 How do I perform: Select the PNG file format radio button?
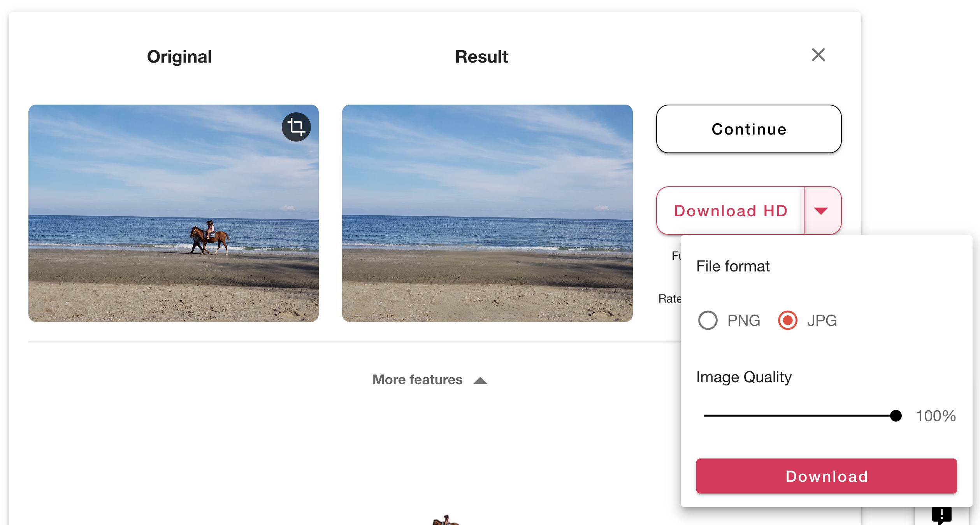708,320
